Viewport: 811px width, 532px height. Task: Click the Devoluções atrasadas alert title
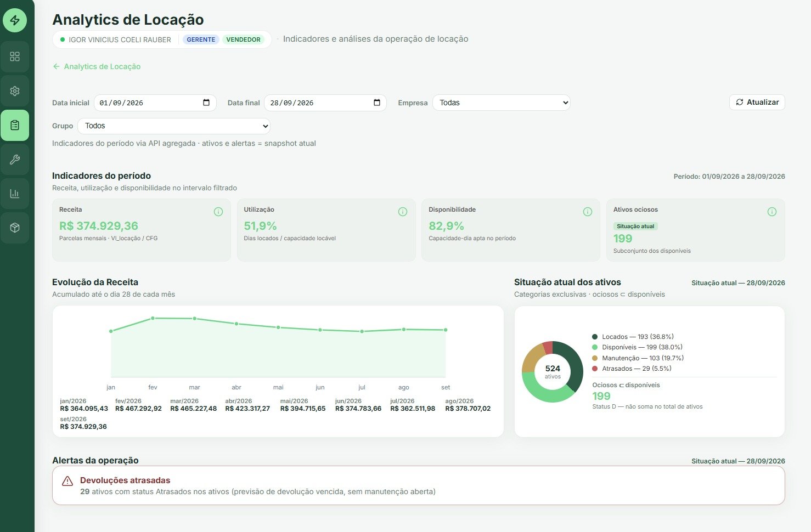[x=125, y=480]
